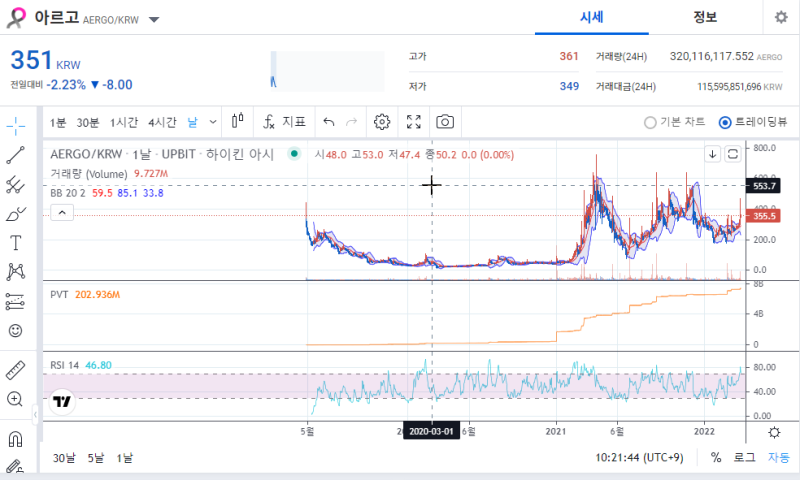Expand the time interval dropdown chevron
The width and height of the screenshot is (800, 480).
point(213,122)
